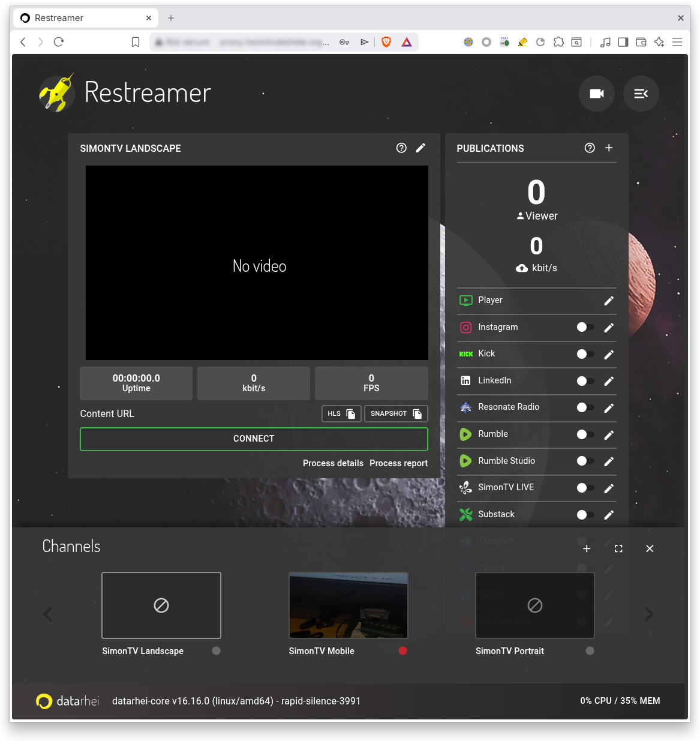Edit the Resonate Radio publication
Image resolution: width=700 pixels, height=741 pixels.
coord(609,407)
